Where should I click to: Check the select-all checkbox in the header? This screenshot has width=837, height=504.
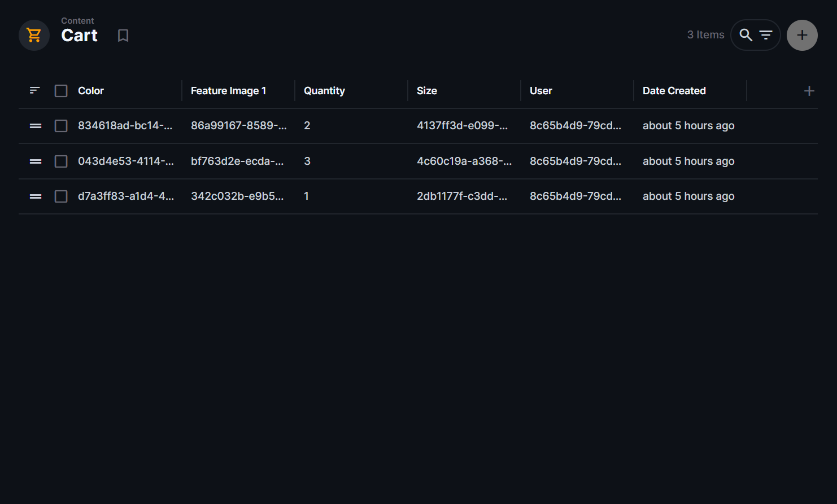click(60, 90)
